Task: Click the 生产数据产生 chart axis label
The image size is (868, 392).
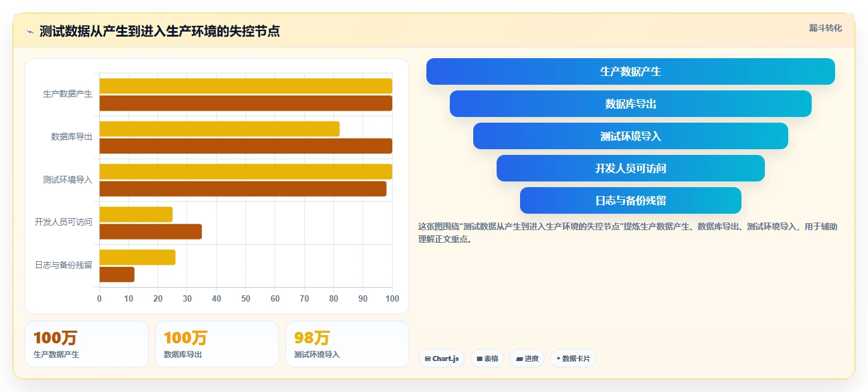Action: 68,94
